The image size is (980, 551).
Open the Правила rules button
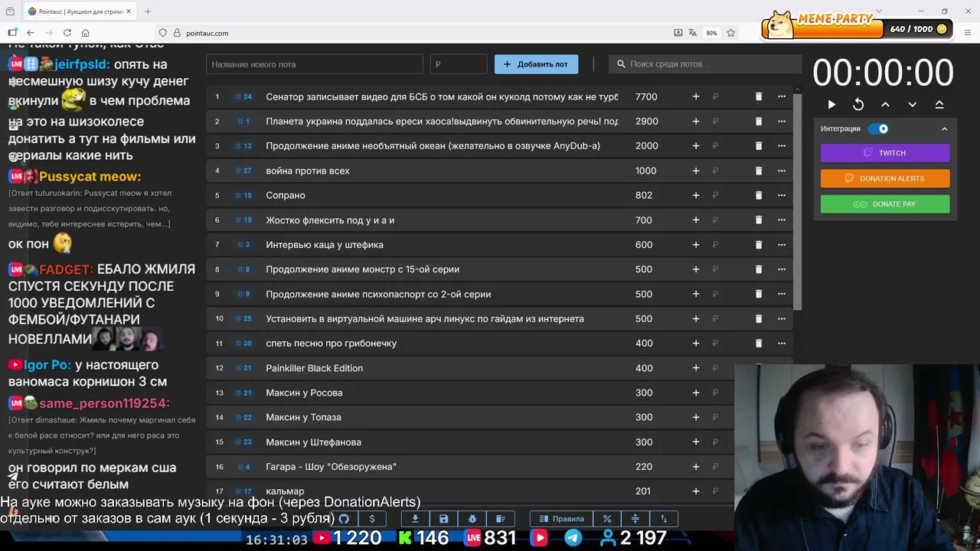(562, 519)
